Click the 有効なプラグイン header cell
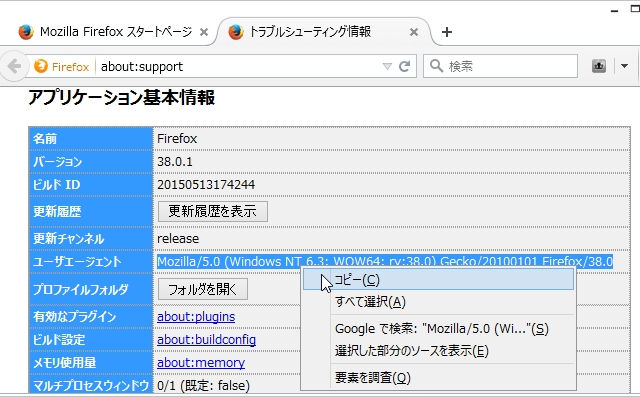This screenshot has height=397, width=640. 91,317
